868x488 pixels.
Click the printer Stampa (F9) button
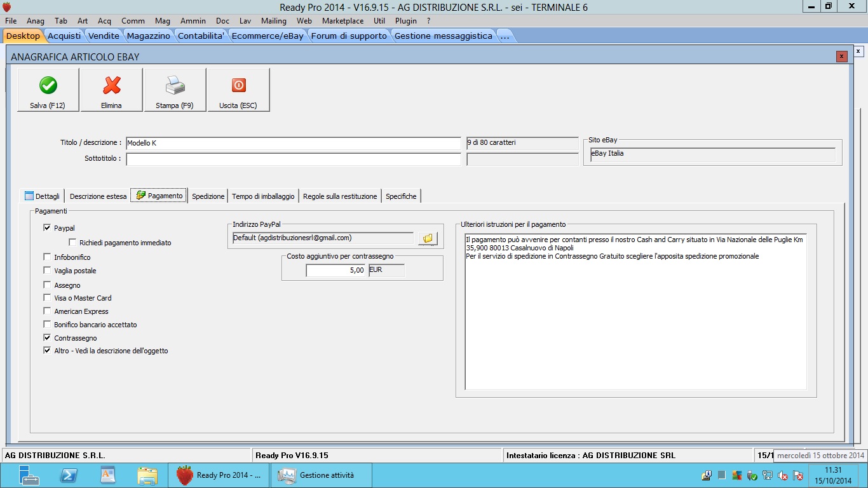point(175,90)
